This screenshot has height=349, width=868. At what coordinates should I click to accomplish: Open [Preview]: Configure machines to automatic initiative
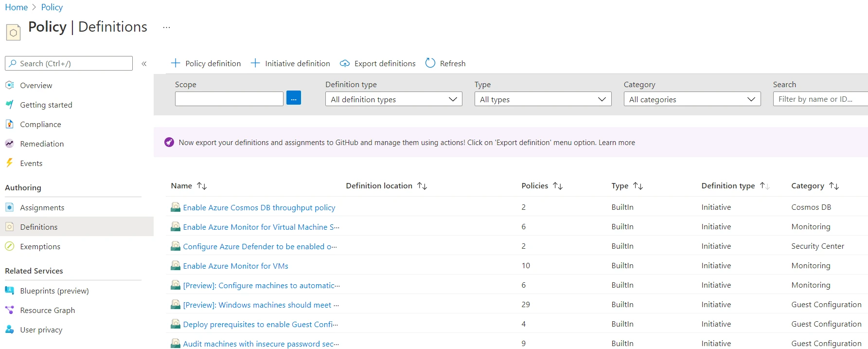(x=261, y=285)
